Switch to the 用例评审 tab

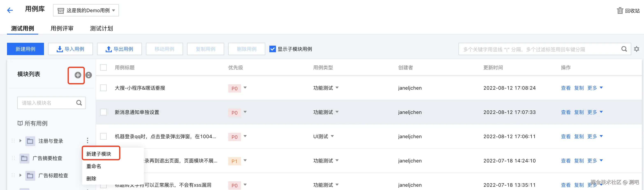[62, 29]
